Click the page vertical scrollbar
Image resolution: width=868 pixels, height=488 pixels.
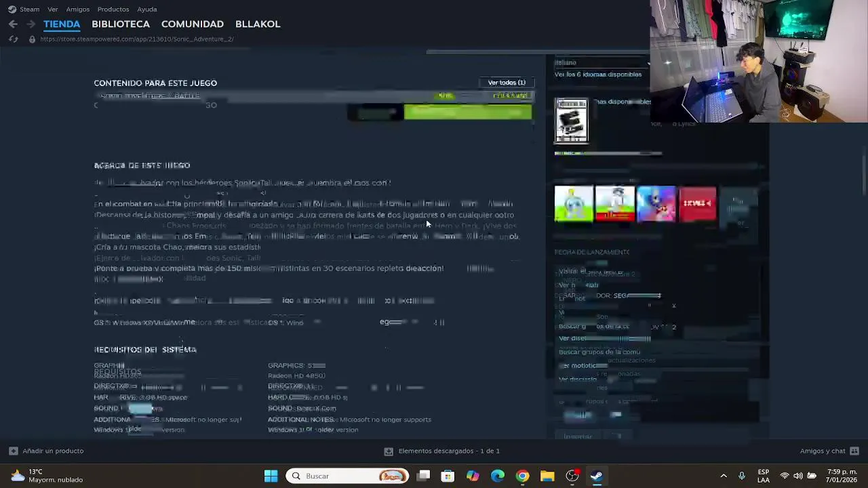[x=863, y=175]
